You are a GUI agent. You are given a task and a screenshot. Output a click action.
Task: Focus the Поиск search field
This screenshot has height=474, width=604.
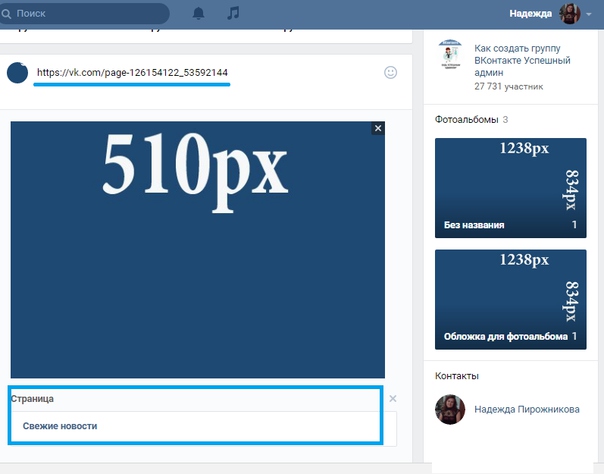pyautogui.click(x=85, y=14)
